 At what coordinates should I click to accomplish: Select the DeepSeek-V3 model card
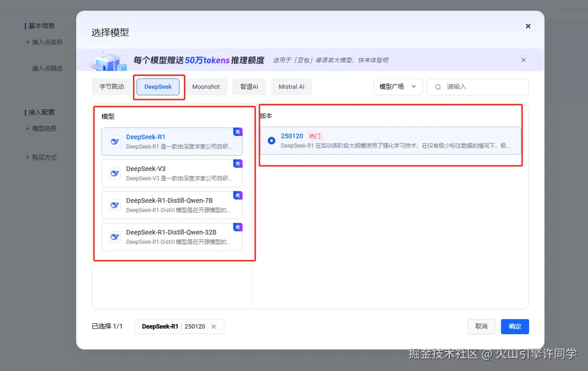(172, 173)
